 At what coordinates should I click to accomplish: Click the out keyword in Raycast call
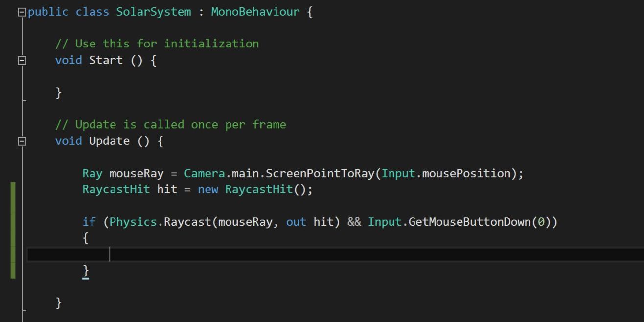coord(296,222)
